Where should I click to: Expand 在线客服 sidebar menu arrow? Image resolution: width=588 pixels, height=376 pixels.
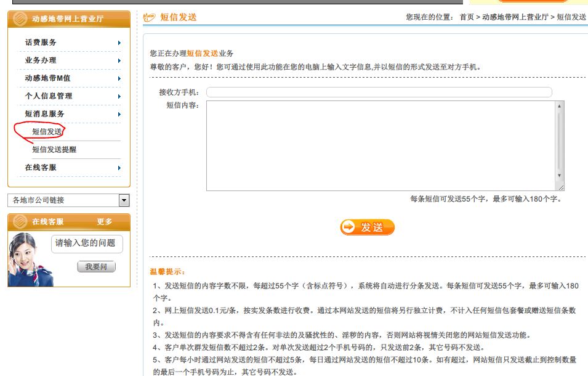(119, 168)
